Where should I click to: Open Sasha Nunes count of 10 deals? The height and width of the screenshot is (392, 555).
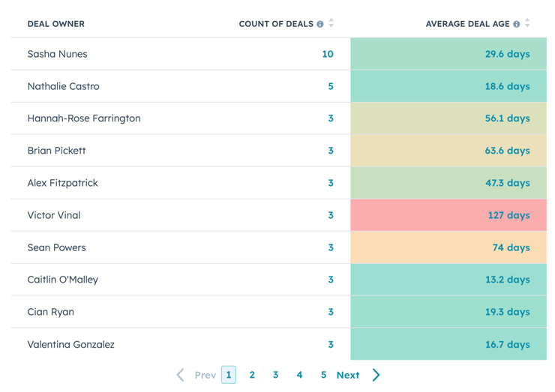tap(328, 54)
